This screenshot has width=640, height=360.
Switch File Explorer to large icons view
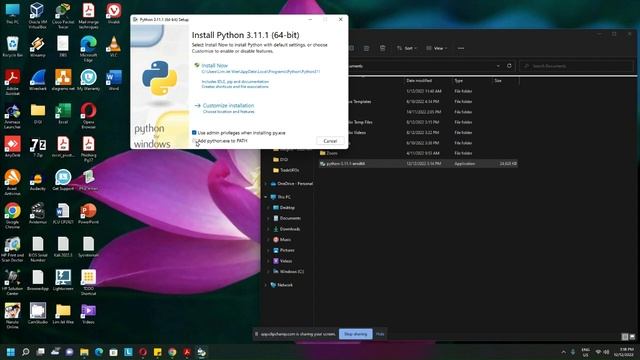click(x=632, y=337)
